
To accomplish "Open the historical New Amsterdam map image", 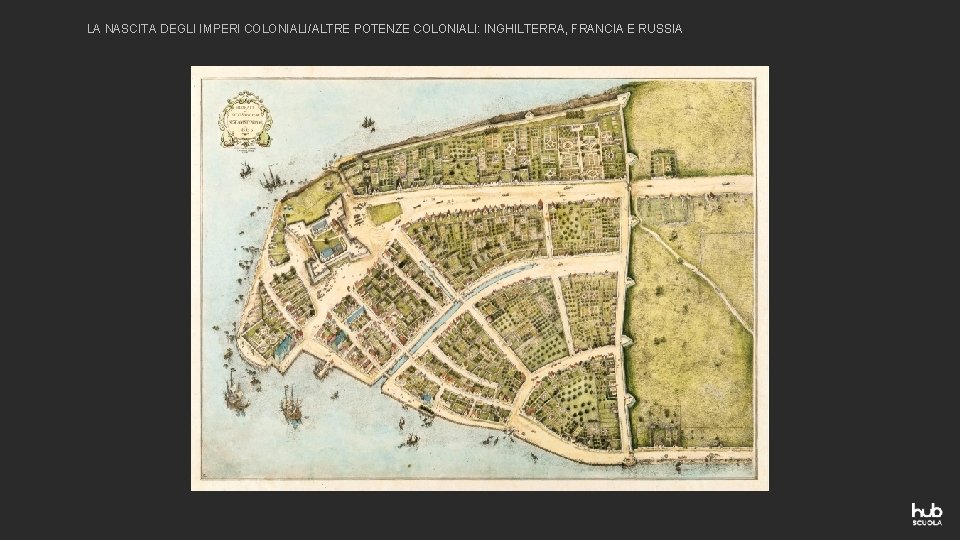I will tap(479, 279).
